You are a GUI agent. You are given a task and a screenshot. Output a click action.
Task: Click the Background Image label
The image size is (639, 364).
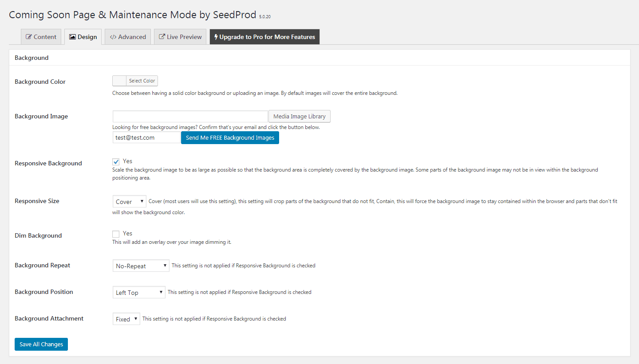(41, 116)
